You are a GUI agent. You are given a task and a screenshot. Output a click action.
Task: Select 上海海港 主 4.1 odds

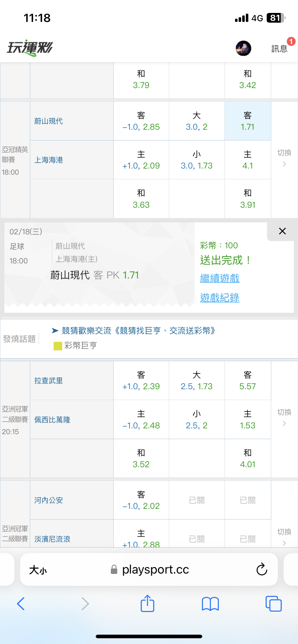[x=248, y=160]
